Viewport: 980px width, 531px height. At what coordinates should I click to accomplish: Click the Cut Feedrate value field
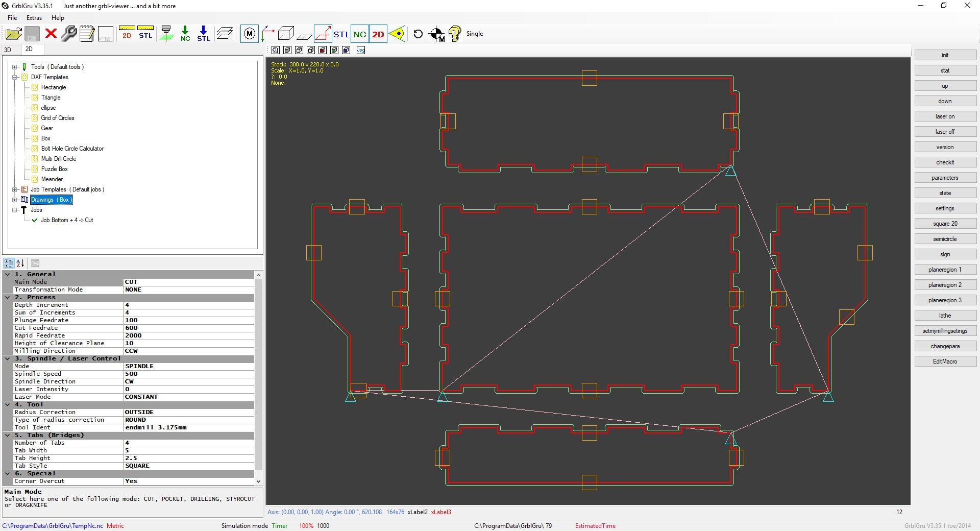pyautogui.click(x=188, y=328)
